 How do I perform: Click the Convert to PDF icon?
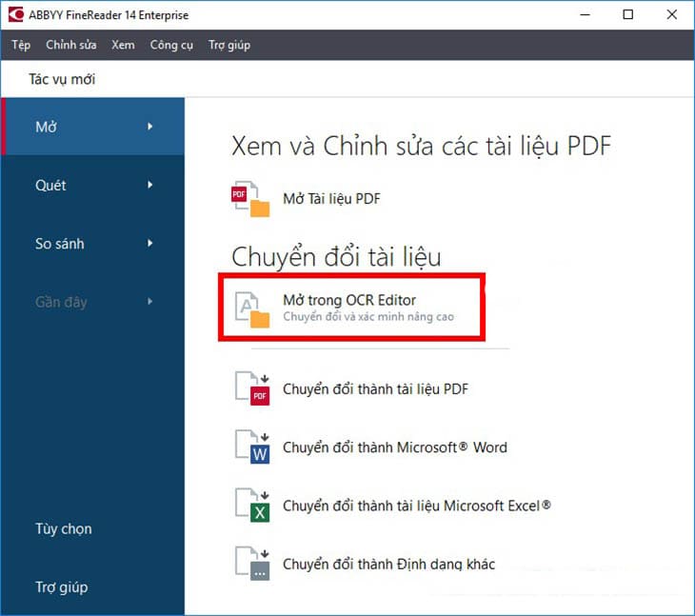point(252,388)
